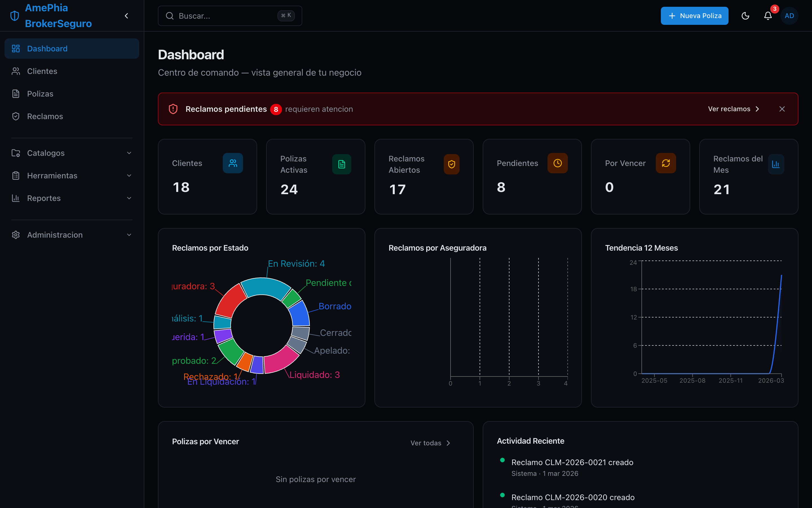This screenshot has width=812, height=508.
Task: Open notifications bell with 3 badge
Action: click(x=768, y=16)
